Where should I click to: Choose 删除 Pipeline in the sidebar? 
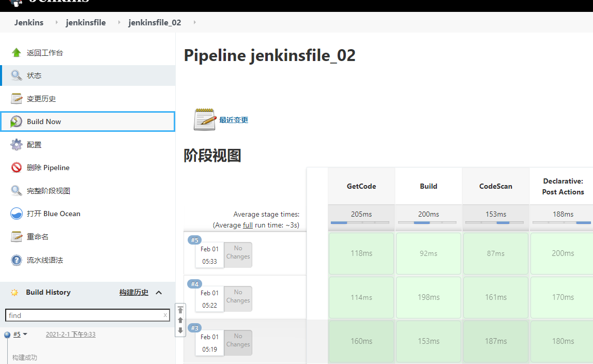tap(48, 168)
